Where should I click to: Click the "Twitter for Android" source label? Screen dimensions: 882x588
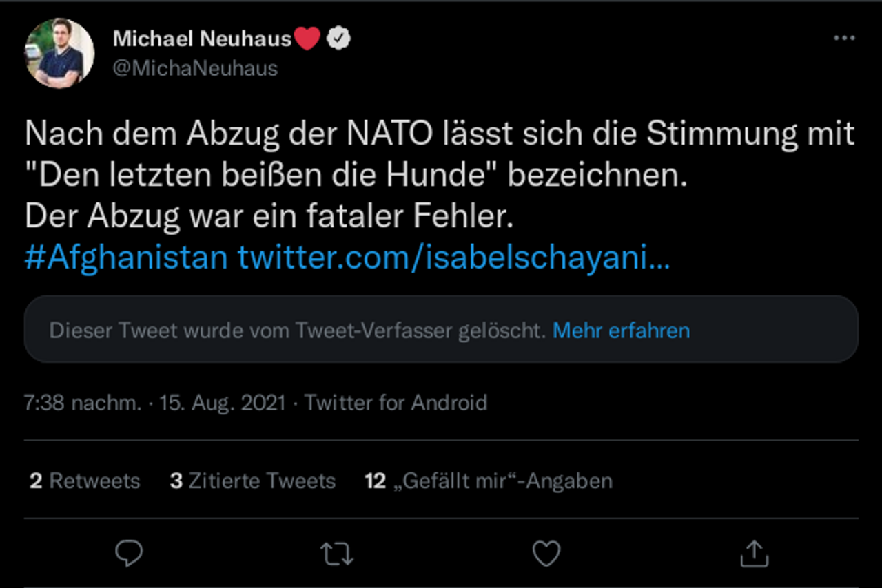click(396, 402)
